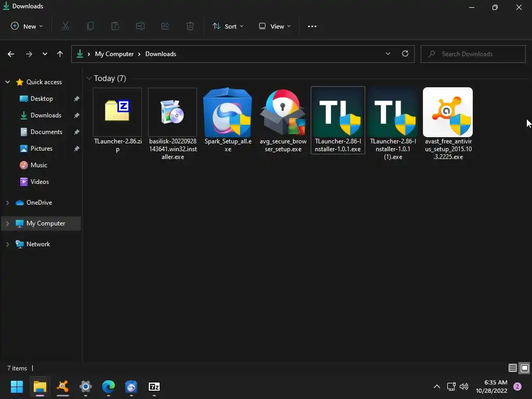Go forward with the right arrow

29,54
